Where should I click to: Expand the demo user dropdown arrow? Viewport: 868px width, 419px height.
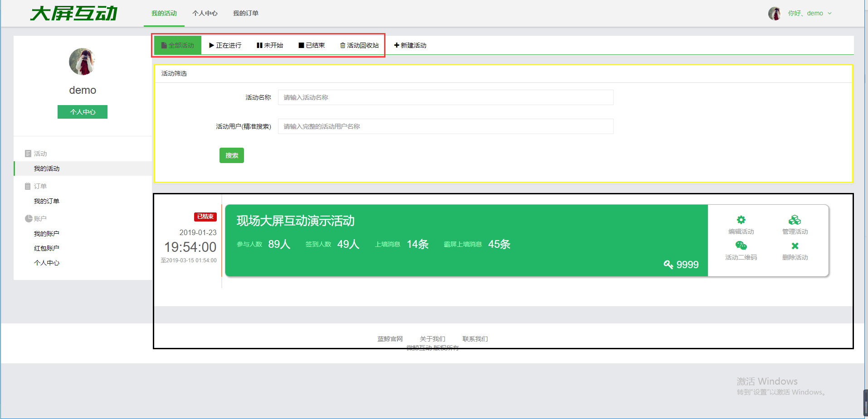click(829, 14)
